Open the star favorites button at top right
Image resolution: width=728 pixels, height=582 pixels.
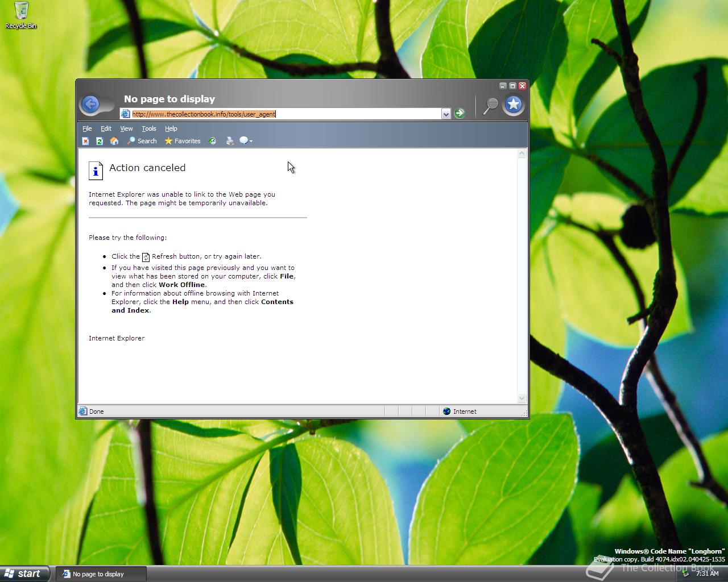(514, 105)
